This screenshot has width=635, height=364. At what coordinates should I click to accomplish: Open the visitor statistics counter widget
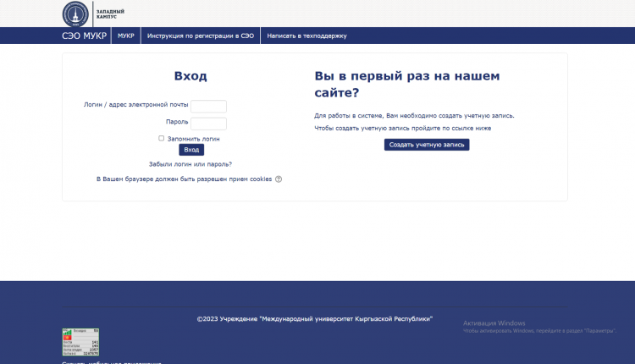tap(80, 342)
